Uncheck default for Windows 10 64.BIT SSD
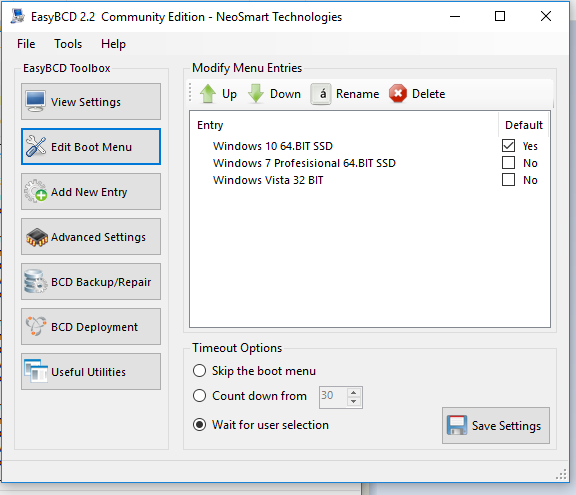 508,146
